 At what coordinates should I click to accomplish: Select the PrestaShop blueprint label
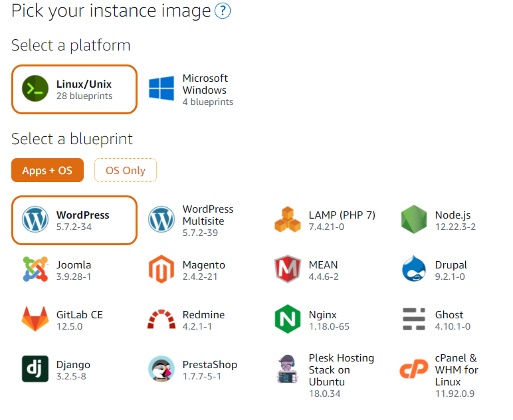click(x=209, y=365)
